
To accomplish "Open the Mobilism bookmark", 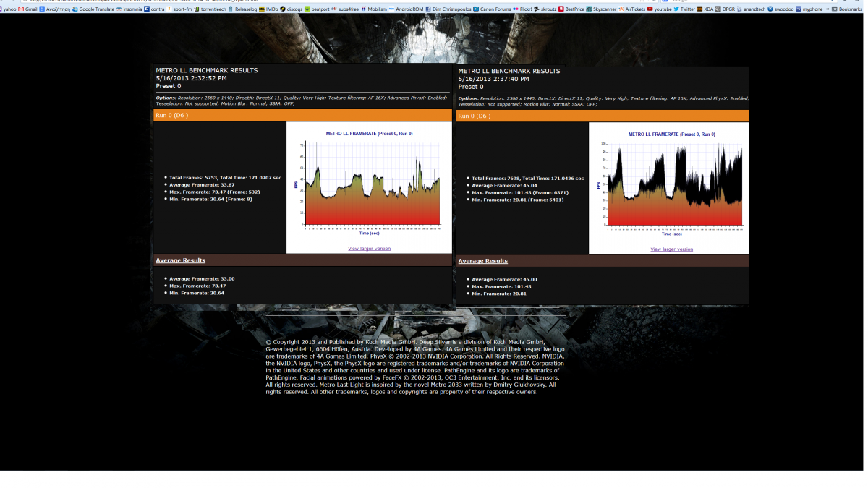I will click(374, 9).
